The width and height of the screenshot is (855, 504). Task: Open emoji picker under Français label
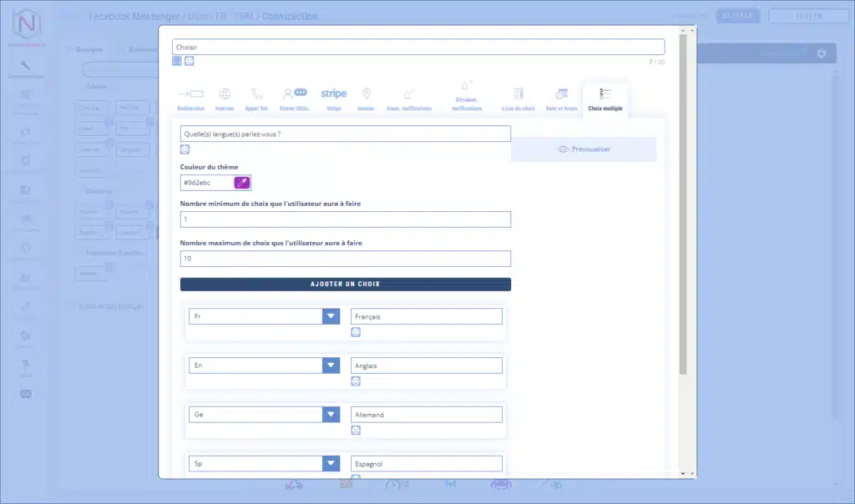click(356, 332)
